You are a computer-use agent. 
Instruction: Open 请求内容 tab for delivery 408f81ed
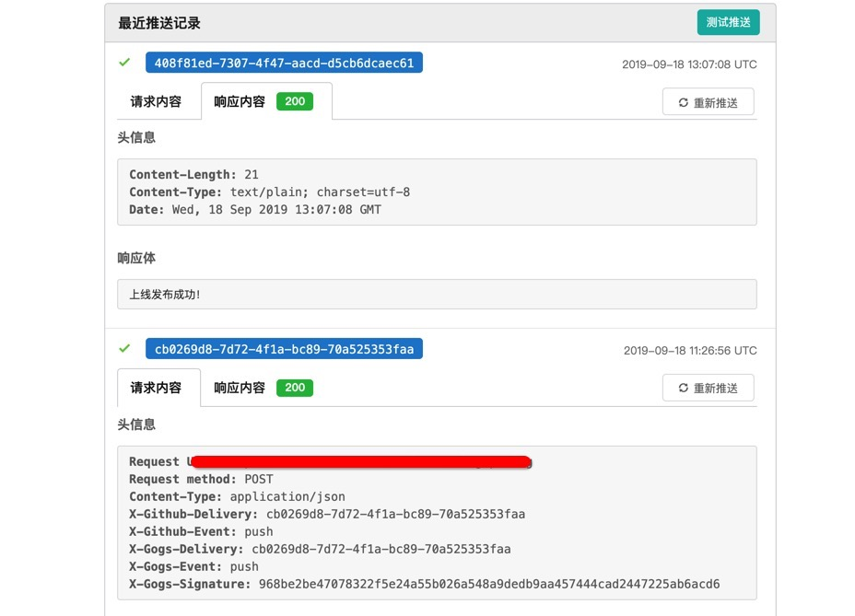156,102
